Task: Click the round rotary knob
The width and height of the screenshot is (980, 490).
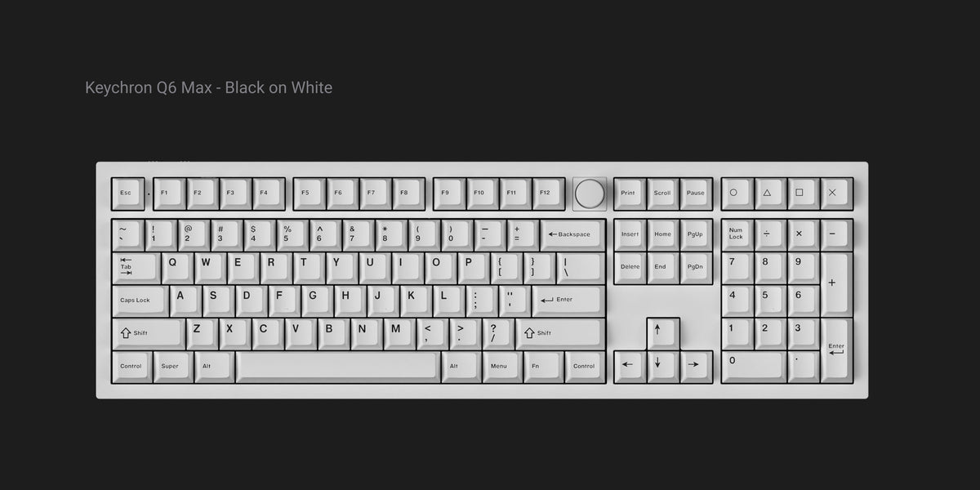Action: (x=590, y=194)
